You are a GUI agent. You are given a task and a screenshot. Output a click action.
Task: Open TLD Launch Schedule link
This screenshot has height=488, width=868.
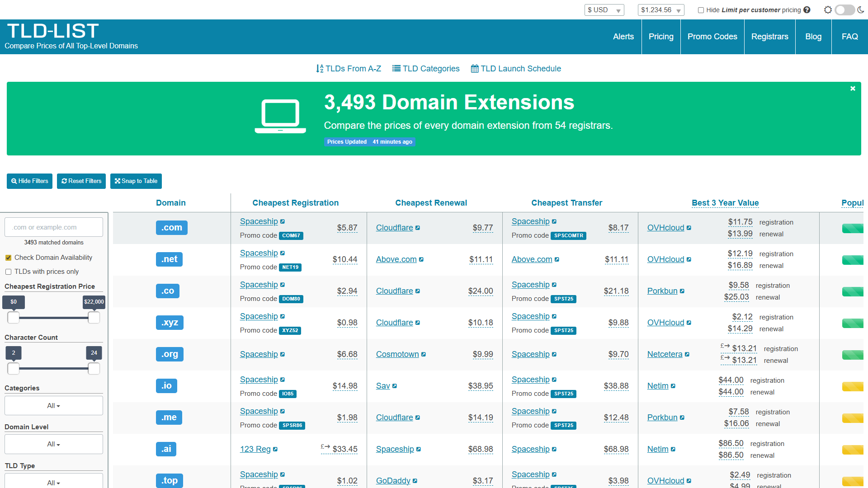point(516,69)
